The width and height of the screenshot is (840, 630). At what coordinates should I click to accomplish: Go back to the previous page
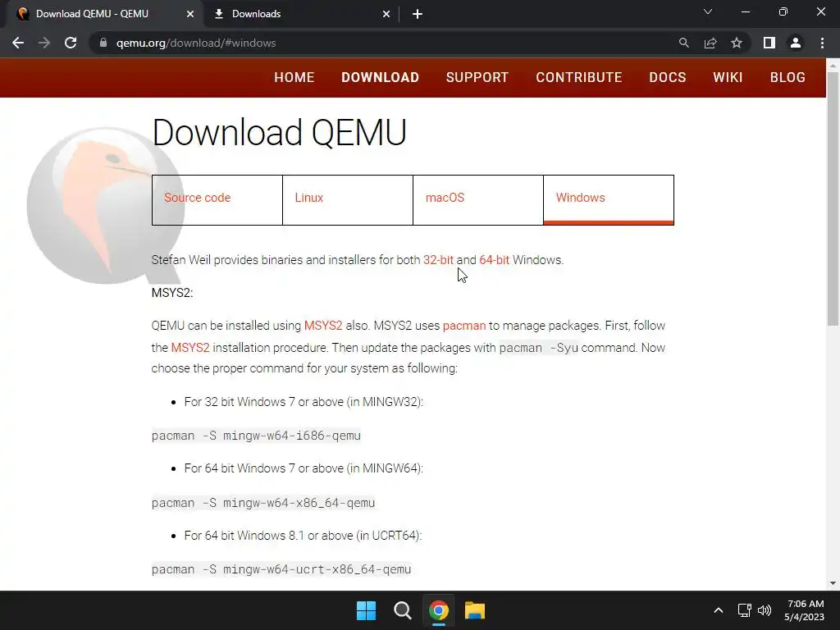click(18, 43)
